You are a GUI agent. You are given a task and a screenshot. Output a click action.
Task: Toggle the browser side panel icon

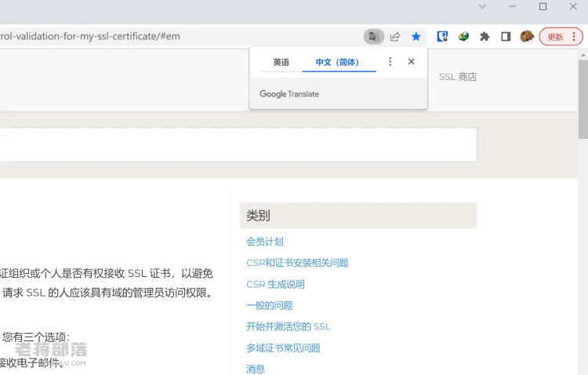coord(506,36)
